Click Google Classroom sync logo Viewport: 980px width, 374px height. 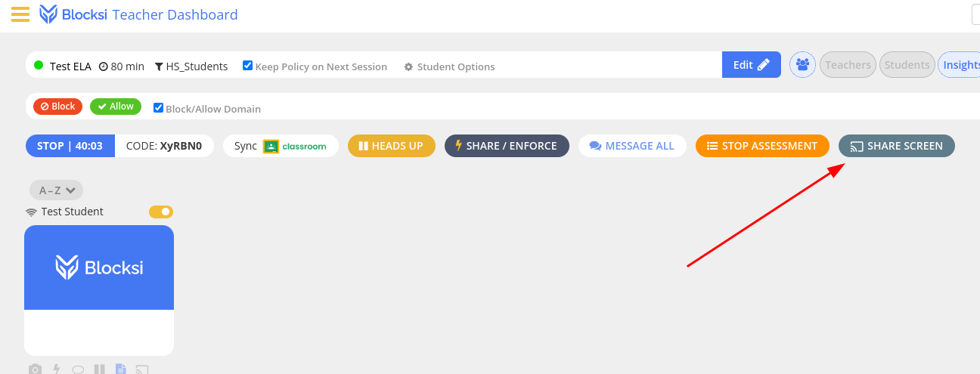click(x=295, y=146)
